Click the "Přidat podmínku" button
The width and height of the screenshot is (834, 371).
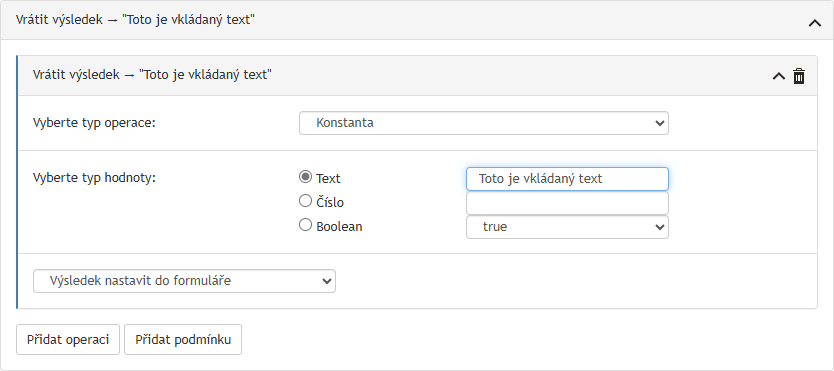183,340
